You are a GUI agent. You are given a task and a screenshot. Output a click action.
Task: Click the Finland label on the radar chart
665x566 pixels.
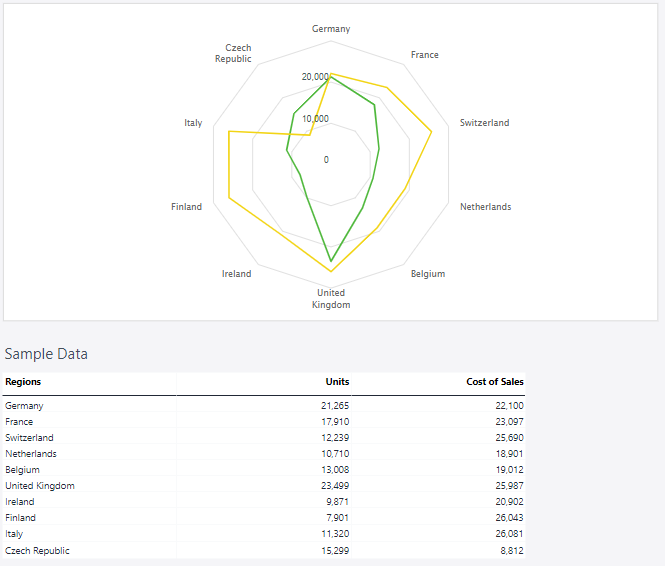186,207
